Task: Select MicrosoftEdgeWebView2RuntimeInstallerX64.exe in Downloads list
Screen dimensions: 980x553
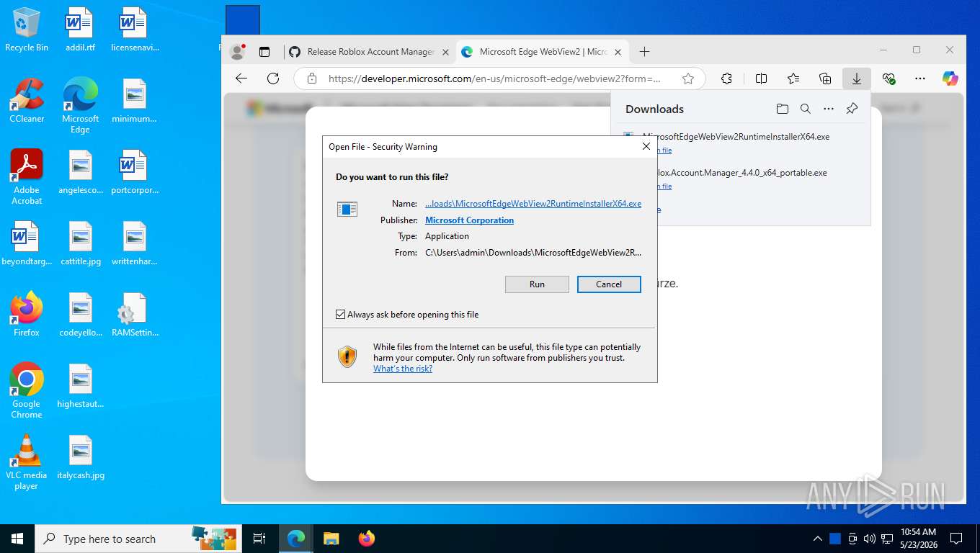Action: click(x=736, y=136)
